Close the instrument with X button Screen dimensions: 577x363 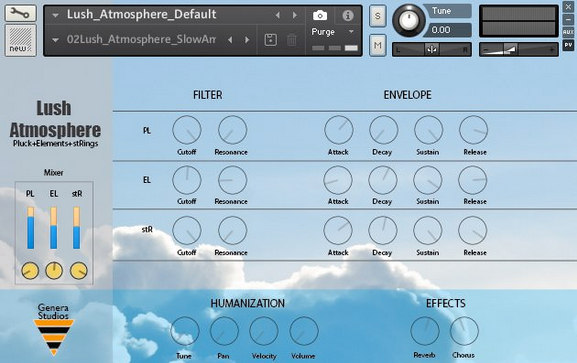[x=568, y=7]
